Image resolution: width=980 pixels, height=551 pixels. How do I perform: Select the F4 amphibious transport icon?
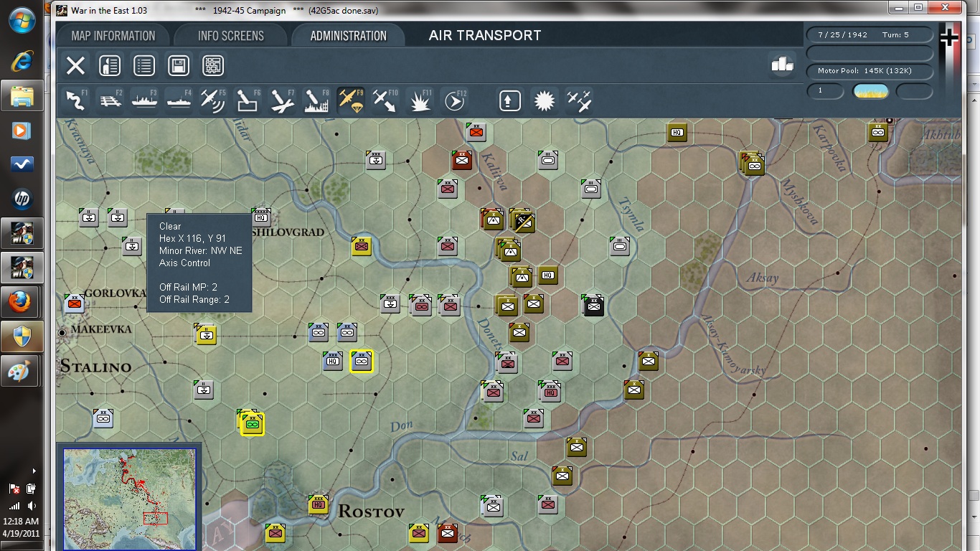179,100
